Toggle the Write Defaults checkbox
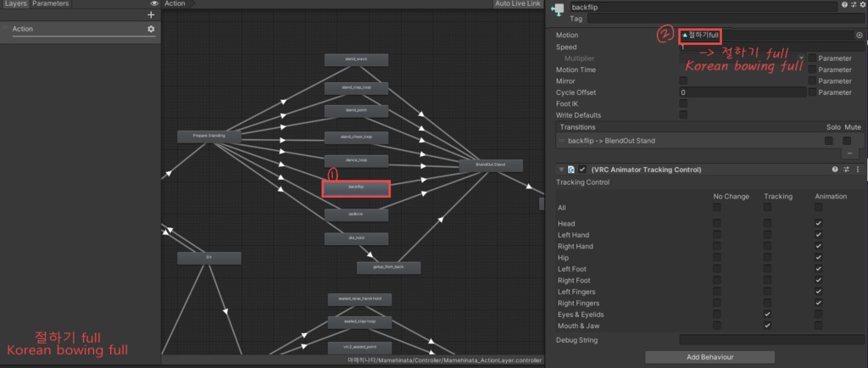Screen dimensions: 868x368 (683, 115)
